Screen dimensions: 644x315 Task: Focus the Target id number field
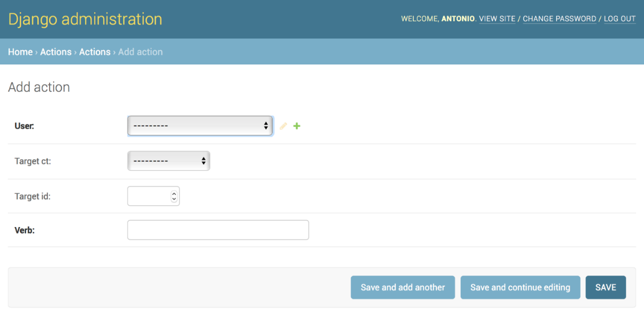click(149, 196)
